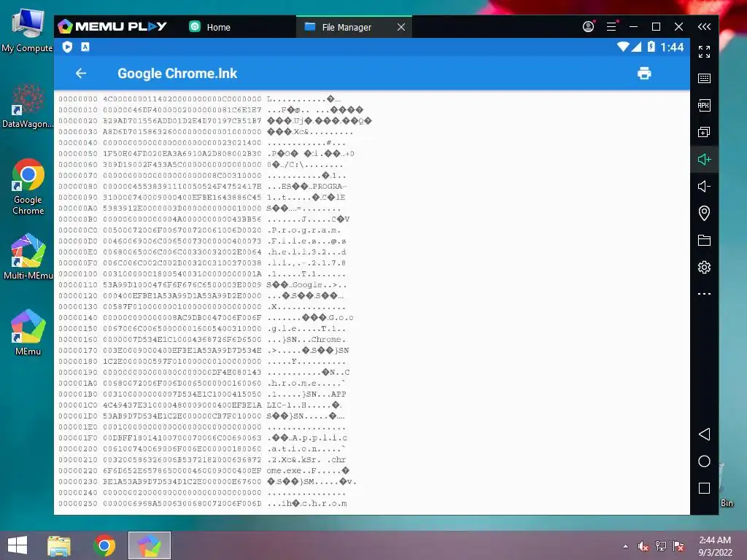Open the multi-window sidebar tool

[x=704, y=132]
